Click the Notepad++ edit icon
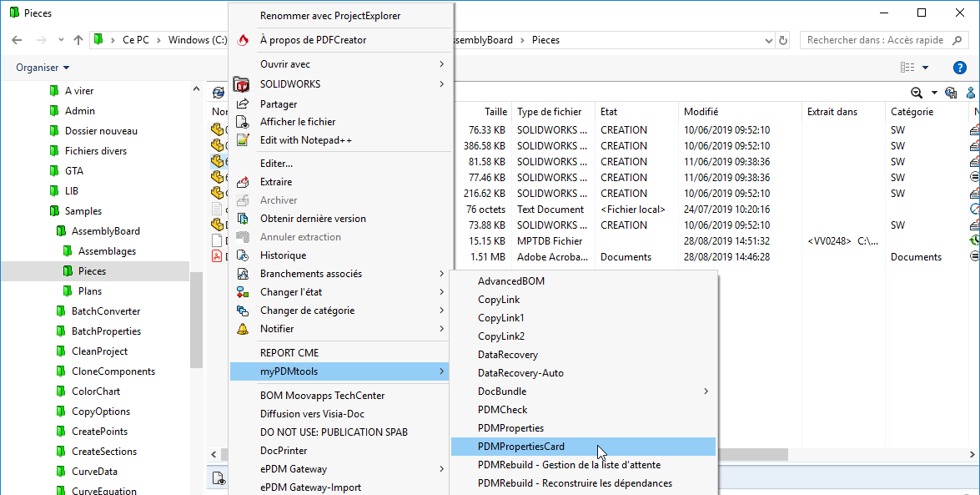The height and width of the screenshot is (495, 980). pyautogui.click(x=243, y=140)
